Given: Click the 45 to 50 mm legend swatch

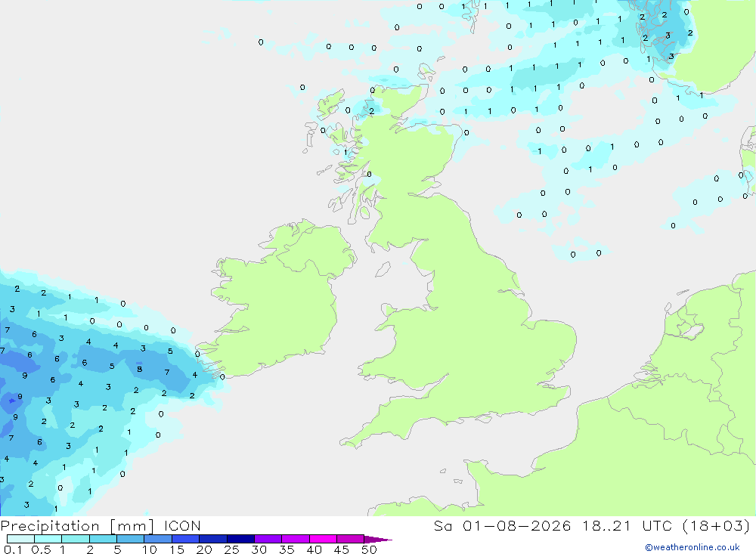Looking at the screenshot, I should tap(351, 539).
